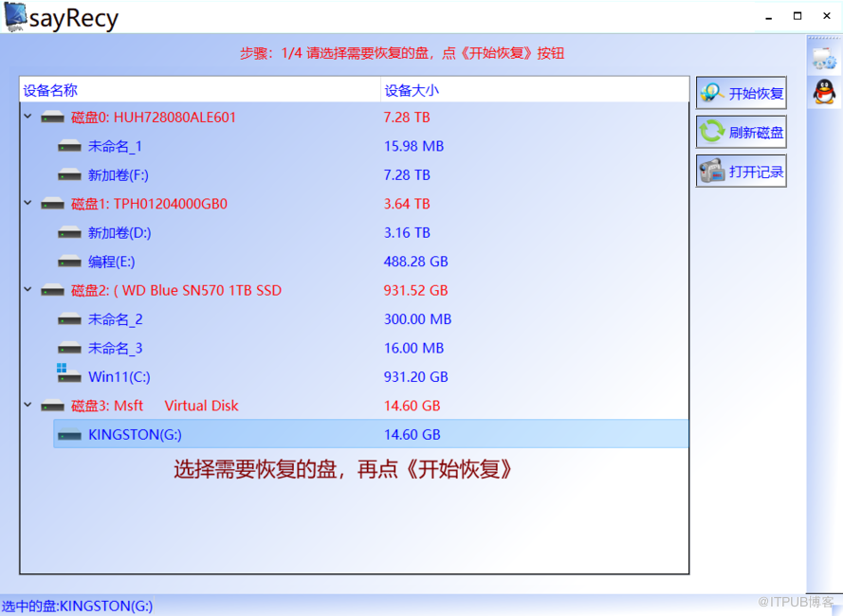Minimize the sayRecy window
This screenshot has width=843, height=616.
(769, 17)
